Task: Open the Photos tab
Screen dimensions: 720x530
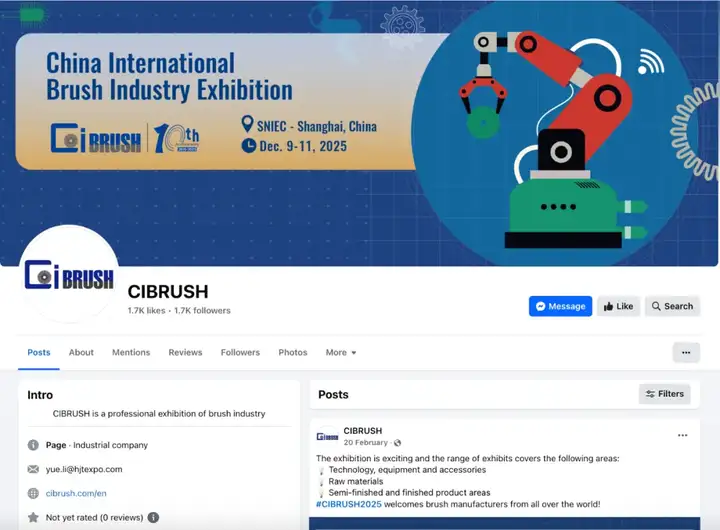Action: tap(292, 353)
